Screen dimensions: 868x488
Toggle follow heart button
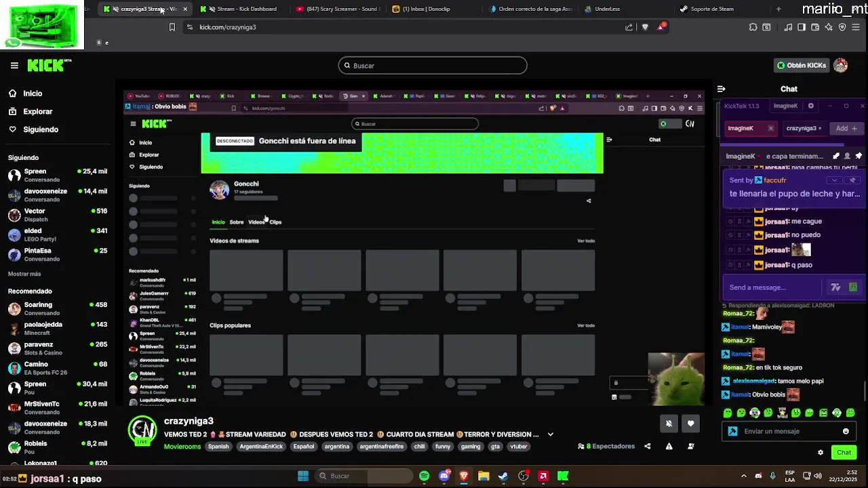[x=690, y=424]
